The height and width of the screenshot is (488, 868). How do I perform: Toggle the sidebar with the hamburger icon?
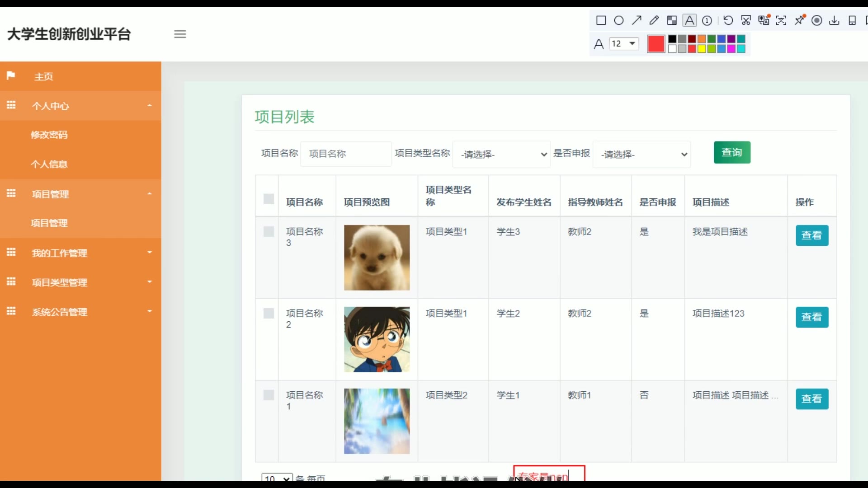(x=180, y=34)
